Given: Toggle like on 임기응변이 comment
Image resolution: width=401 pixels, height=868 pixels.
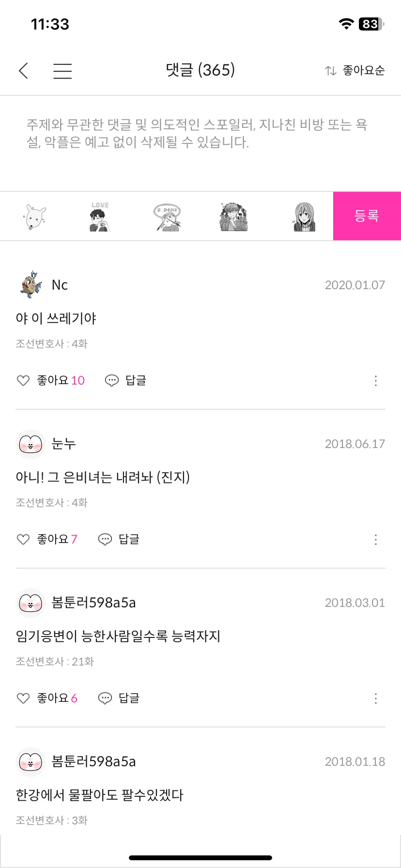Looking at the screenshot, I should (23, 698).
